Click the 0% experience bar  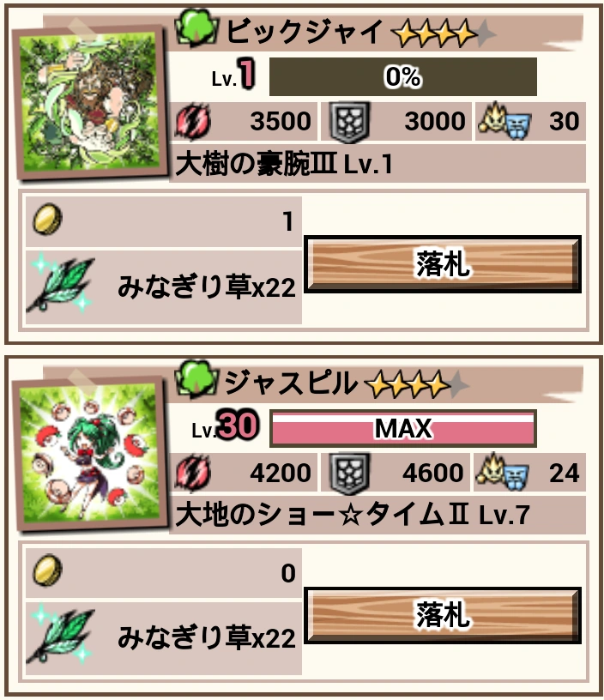coord(402,76)
